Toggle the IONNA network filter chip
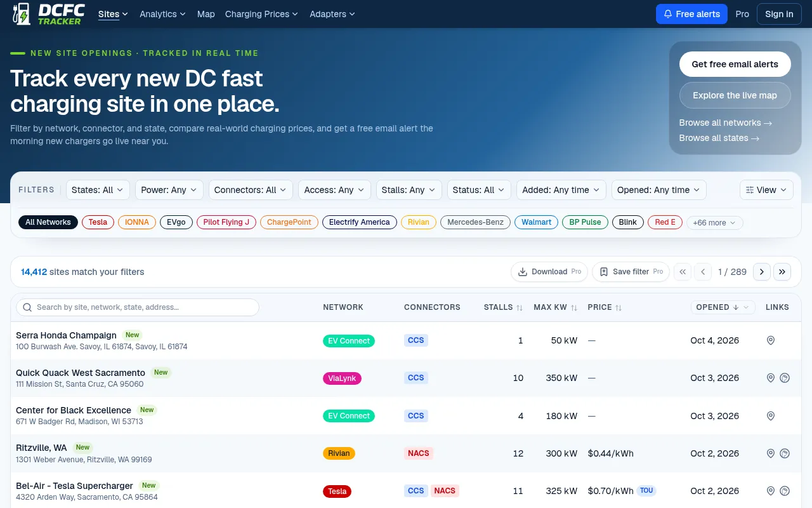812x508 pixels. click(x=137, y=222)
